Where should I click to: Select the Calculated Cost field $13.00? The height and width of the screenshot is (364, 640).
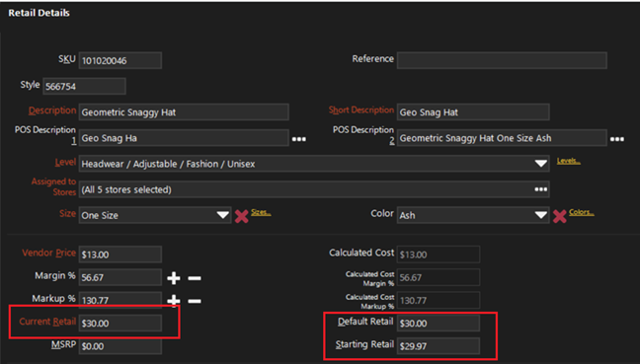point(439,255)
